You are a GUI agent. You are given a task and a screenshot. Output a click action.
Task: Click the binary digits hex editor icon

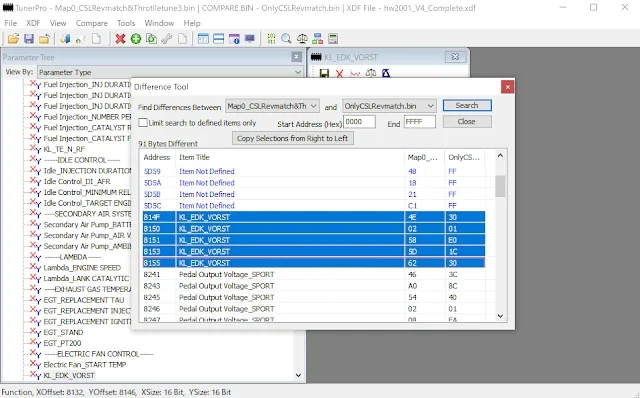coord(271,39)
